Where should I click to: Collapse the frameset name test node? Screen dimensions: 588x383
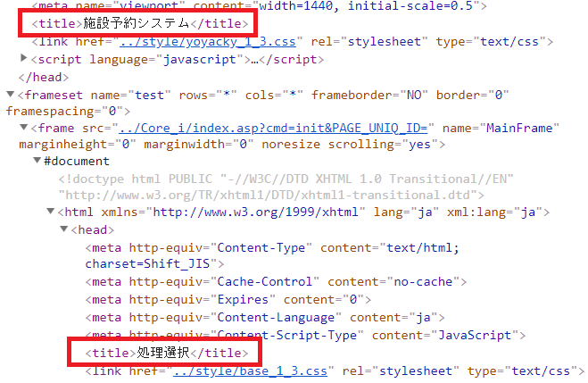(x=11, y=94)
